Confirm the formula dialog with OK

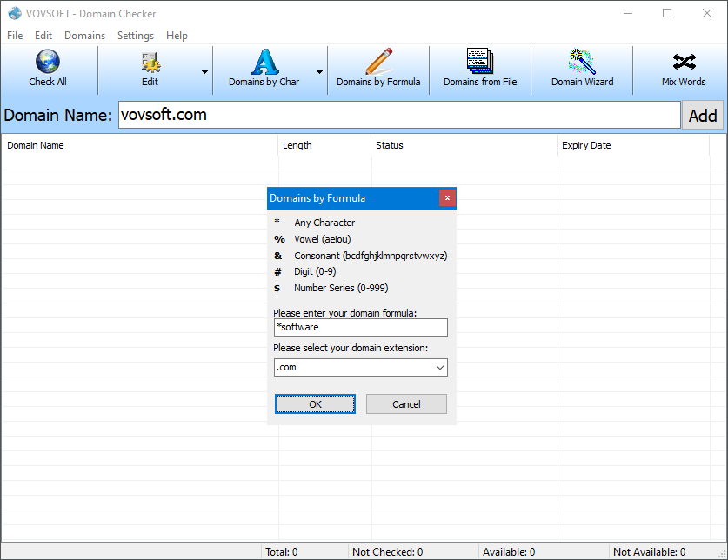tap(315, 404)
